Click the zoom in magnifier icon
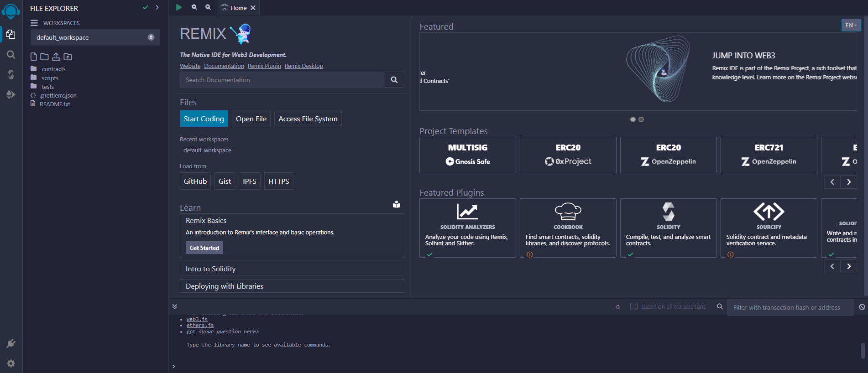The width and height of the screenshot is (868, 373). tap(208, 7)
